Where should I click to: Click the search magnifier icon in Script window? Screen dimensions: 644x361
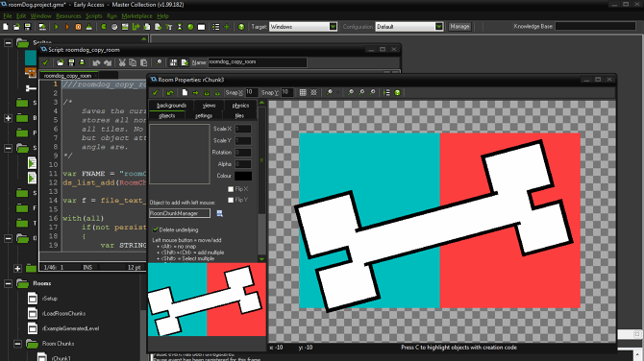[x=159, y=62]
